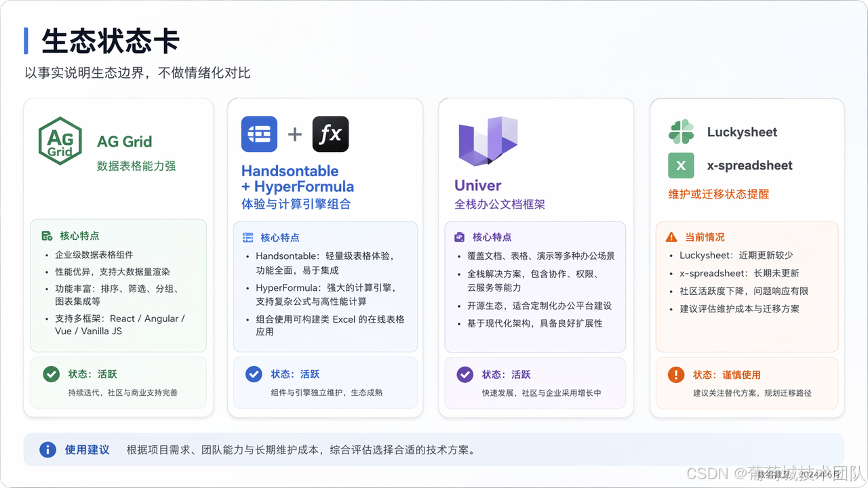Image resolution: width=868 pixels, height=488 pixels.
Task: Click 企业级数据表格组件 bullet
Action: [94, 255]
